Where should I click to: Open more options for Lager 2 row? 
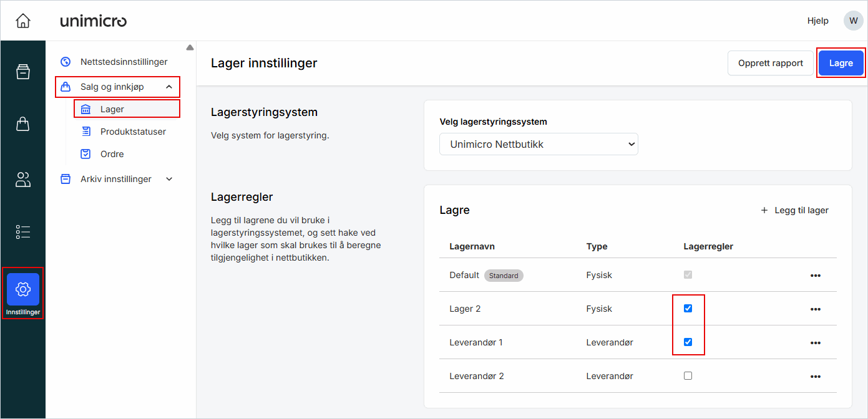click(815, 309)
